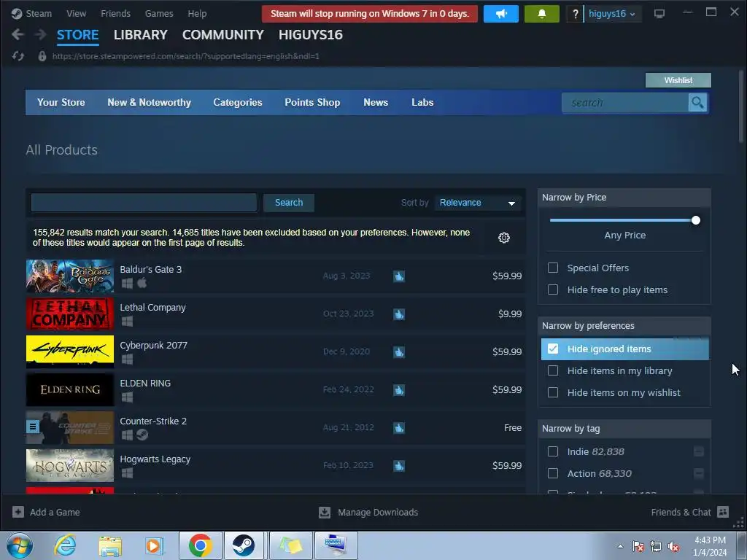
Task: Click the Steam logo icon in menu bar
Action: (17, 13)
